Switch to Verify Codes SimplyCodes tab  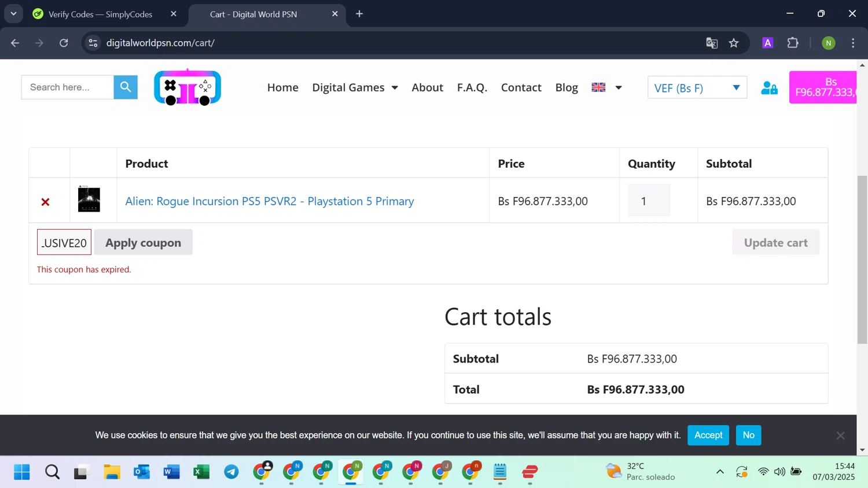[100, 14]
